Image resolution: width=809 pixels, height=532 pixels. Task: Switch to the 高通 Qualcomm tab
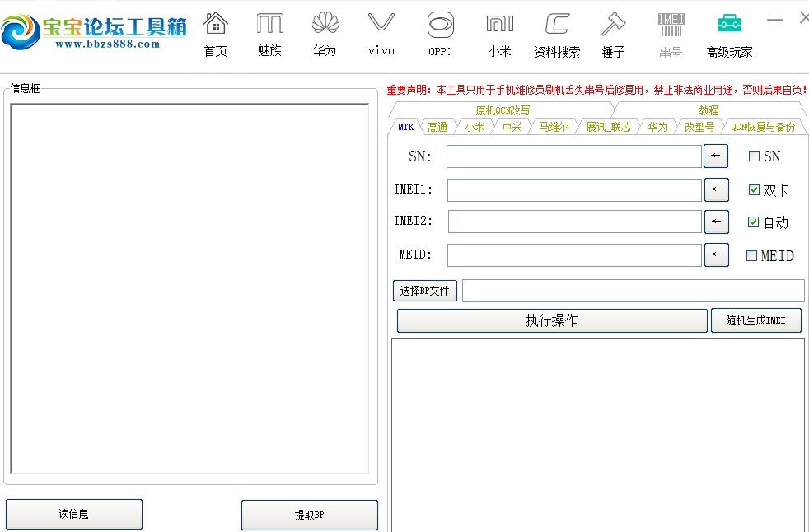point(438,126)
